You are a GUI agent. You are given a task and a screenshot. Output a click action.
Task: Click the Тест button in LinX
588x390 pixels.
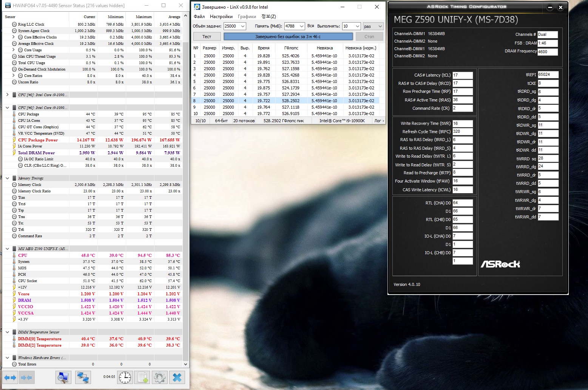[207, 37]
